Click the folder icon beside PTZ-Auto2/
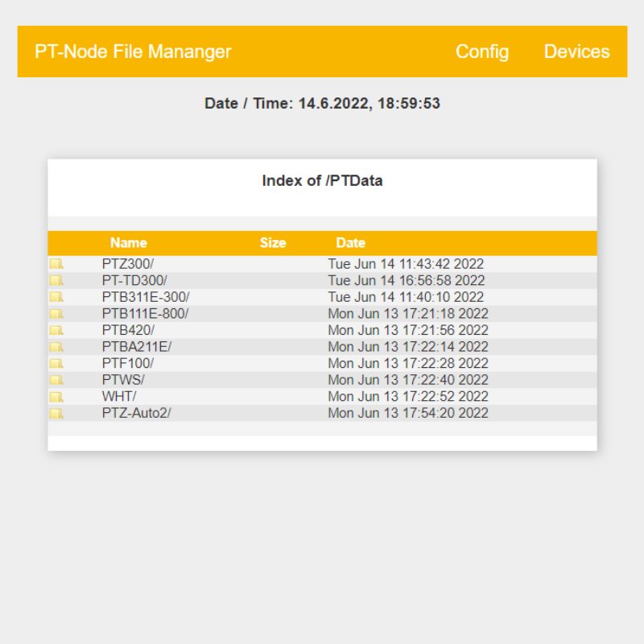 coord(56,413)
